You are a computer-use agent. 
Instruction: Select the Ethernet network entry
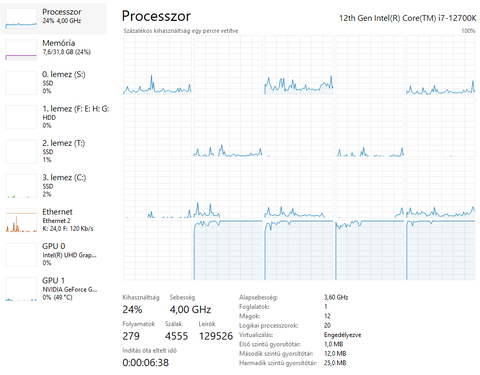pyautogui.click(x=54, y=220)
